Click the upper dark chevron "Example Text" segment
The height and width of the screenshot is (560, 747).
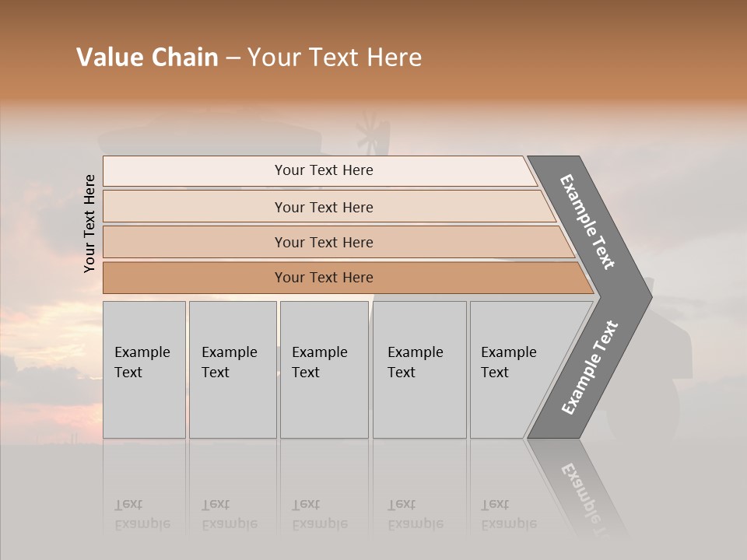(x=589, y=223)
